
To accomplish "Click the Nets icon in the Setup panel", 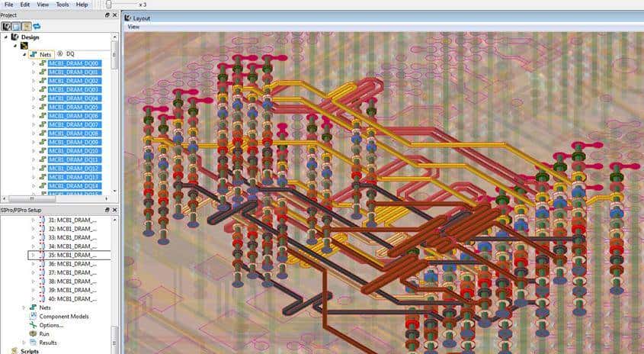I will (x=34, y=307).
